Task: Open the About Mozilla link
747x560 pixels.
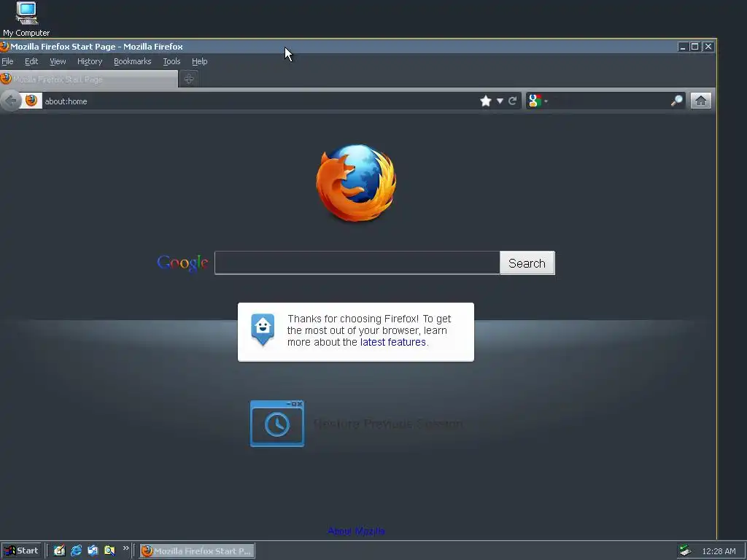Action: pos(356,531)
